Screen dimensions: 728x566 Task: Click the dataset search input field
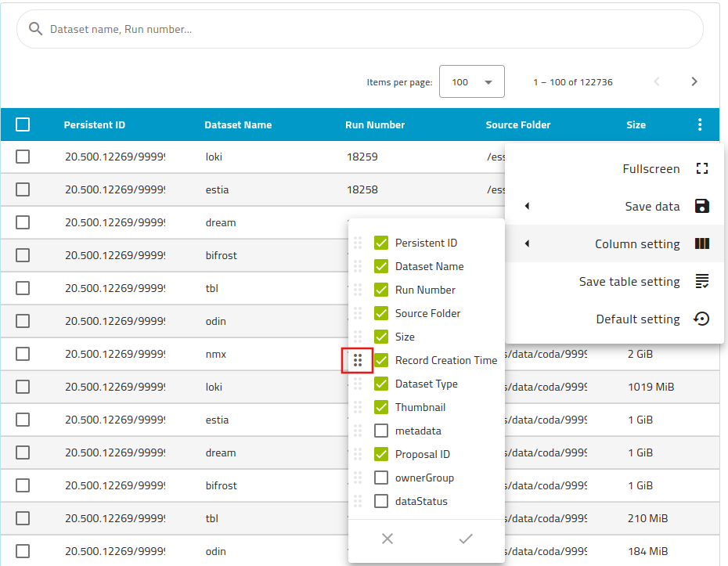(368, 30)
